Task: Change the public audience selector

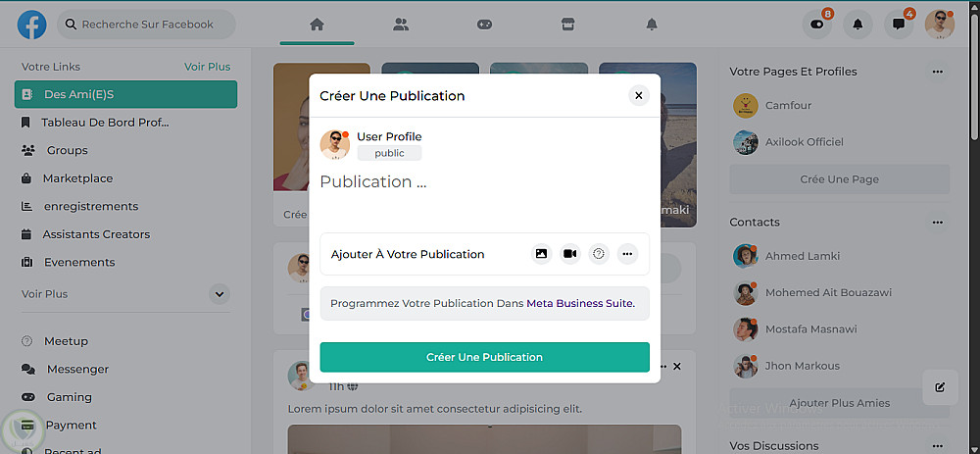Action: [x=389, y=153]
